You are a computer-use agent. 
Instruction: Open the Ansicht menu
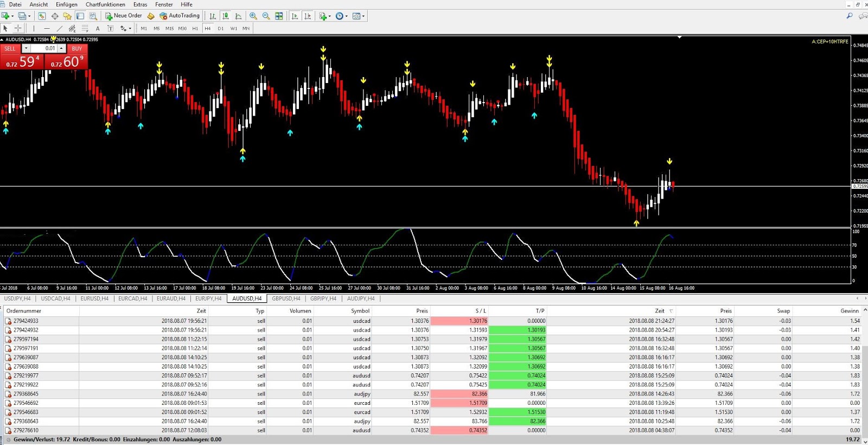[39, 4]
